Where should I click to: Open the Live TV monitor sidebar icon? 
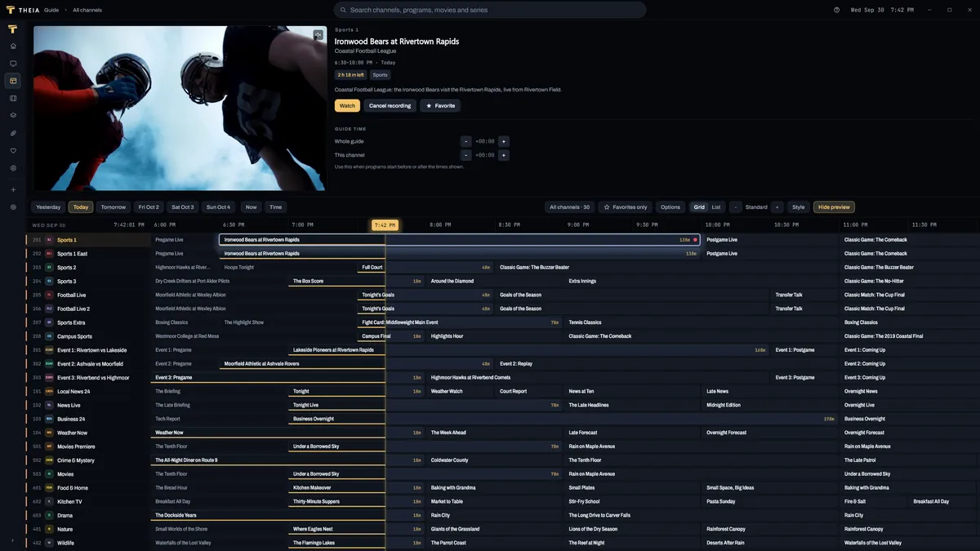[x=13, y=63]
